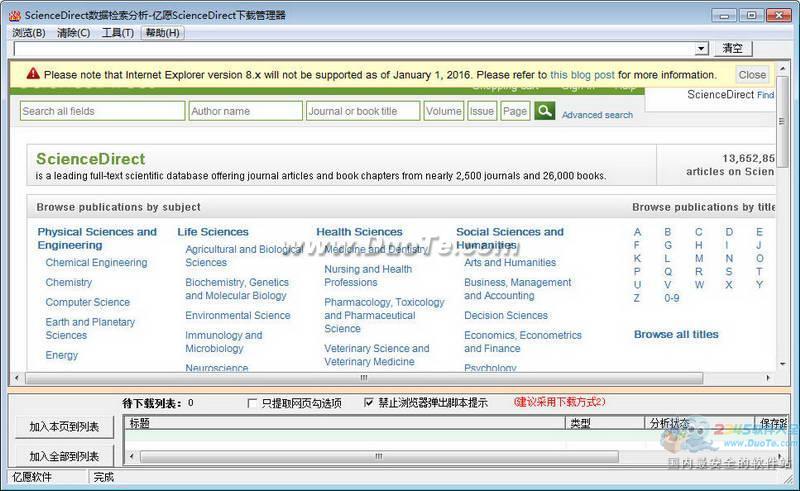800x491 pixels.
Task: Open the 'this blog post' link
Action: (582, 75)
